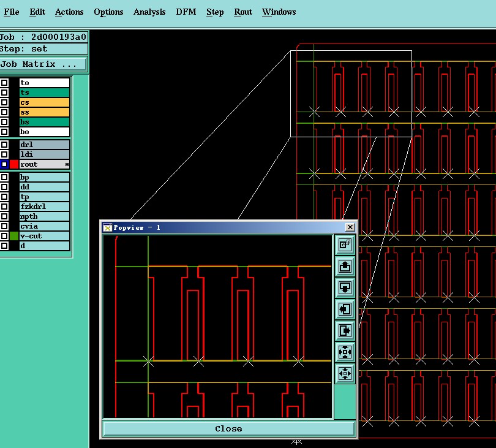Image resolution: width=496 pixels, height=448 pixels.
Task: Click the Popview outward-arrows zoom icon
Action: [x=345, y=373]
